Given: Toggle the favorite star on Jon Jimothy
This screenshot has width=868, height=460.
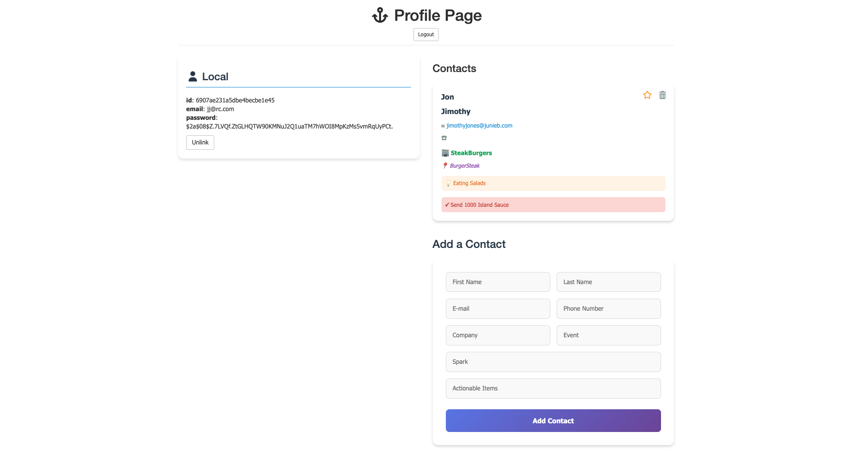Looking at the screenshot, I should (x=647, y=95).
